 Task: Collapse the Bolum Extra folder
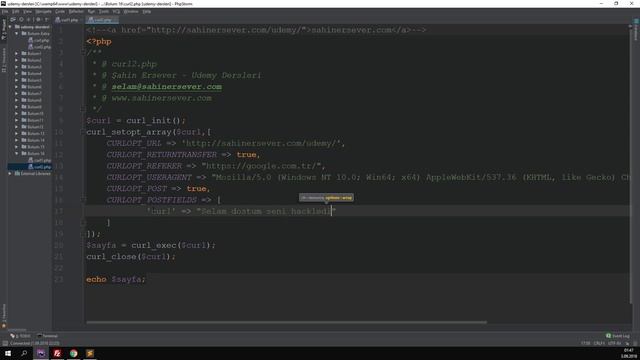tap(17, 33)
